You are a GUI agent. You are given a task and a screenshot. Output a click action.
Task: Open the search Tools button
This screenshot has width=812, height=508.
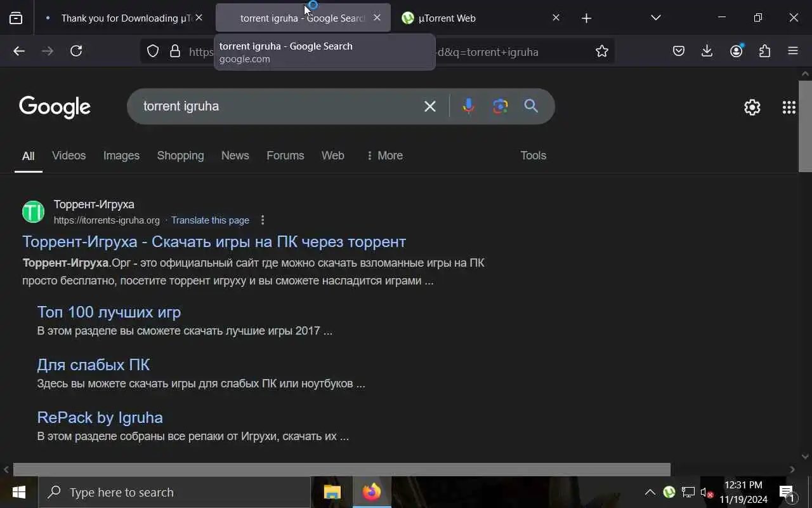pyautogui.click(x=534, y=156)
